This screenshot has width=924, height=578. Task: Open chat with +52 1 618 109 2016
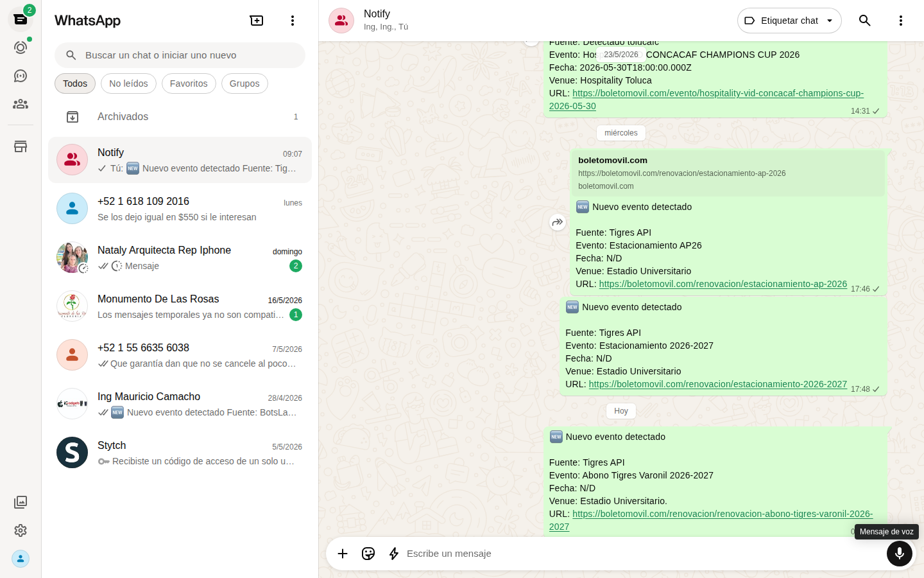pos(180,209)
